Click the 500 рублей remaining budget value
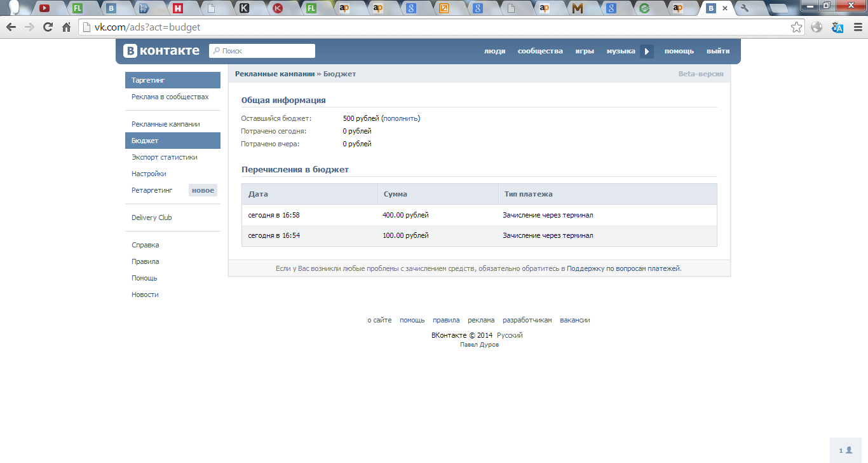Screen dimensions: 868x463 361,118
